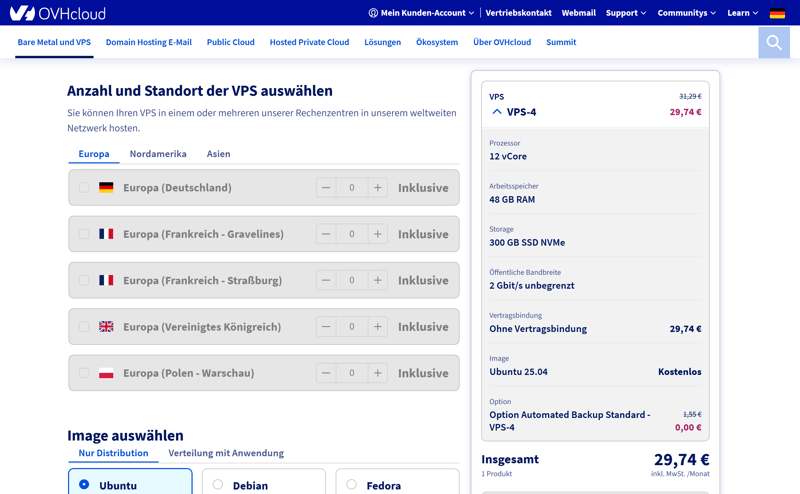
Task: Open Mein Kunden-Account dropdown
Action: pyautogui.click(x=421, y=13)
